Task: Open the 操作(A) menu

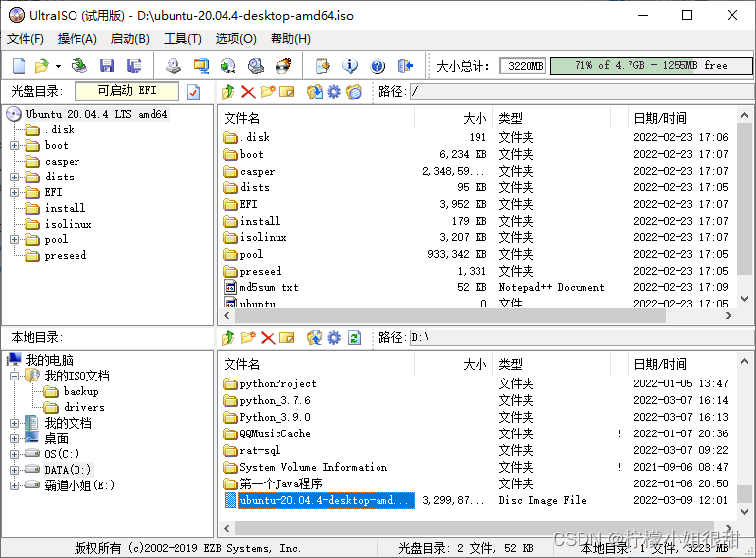Action: click(x=77, y=38)
